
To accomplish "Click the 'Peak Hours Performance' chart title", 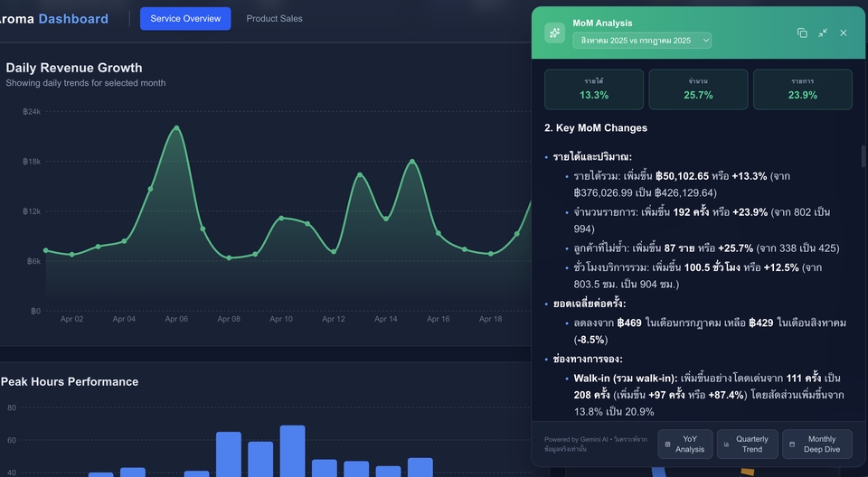I will pyautogui.click(x=70, y=382).
